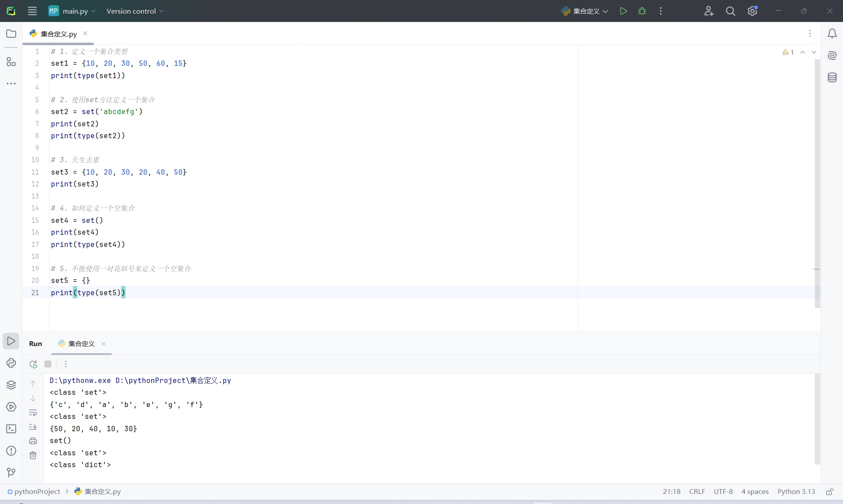The image size is (843, 504).
Task: Close the 集合定义.py editor tab
Action: pyautogui.click(x=85, y=33)
